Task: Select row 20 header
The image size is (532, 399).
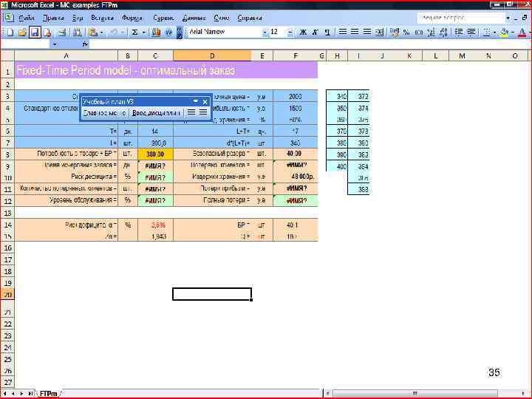Action: coord(7,295)
